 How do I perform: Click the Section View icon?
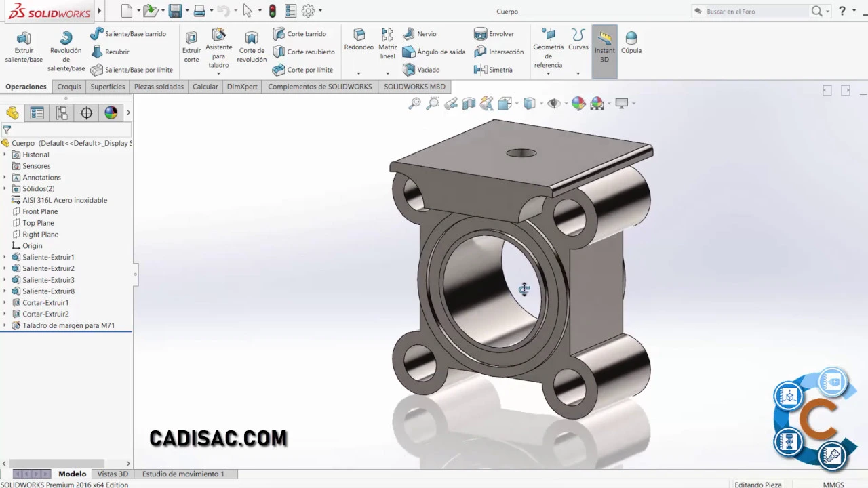pos(469,104)
